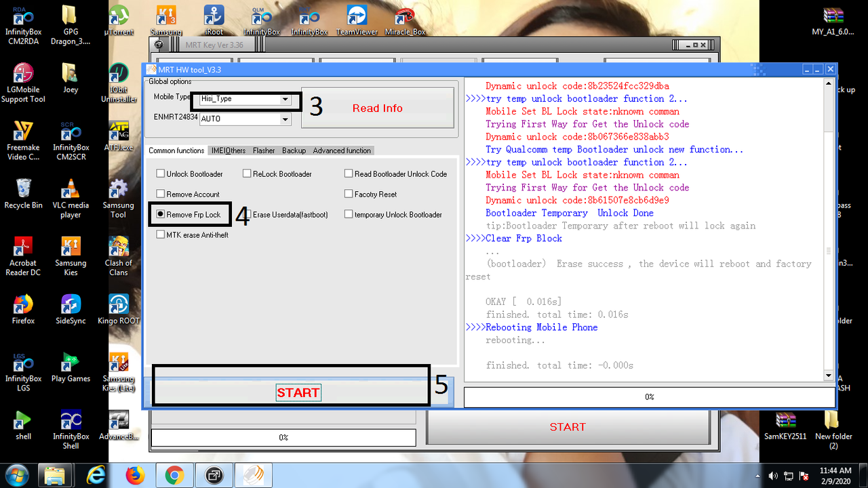Click log panel scrollbar down arrow
The image size is (868, 488).
coord(828,376)
